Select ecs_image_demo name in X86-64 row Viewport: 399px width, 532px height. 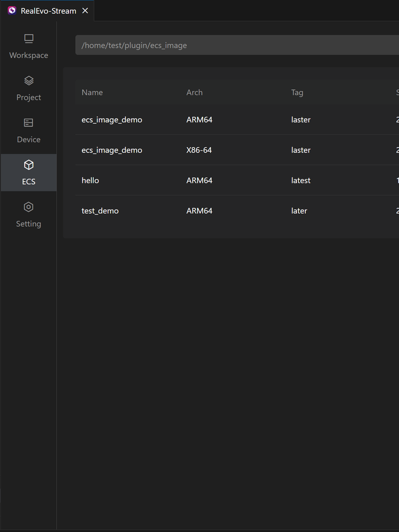tap(112, 150)
